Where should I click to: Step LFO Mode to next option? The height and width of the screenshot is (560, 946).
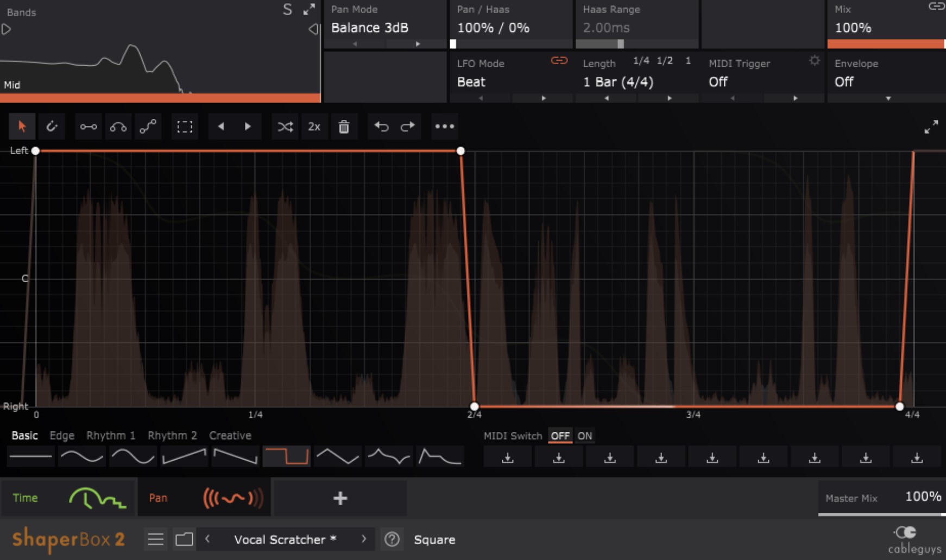pyautogui.click(x=543, y=98)
